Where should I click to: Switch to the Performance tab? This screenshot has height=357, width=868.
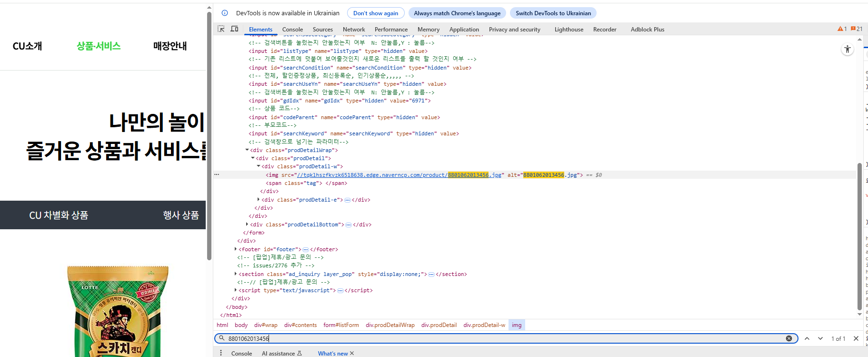[391, 30]
